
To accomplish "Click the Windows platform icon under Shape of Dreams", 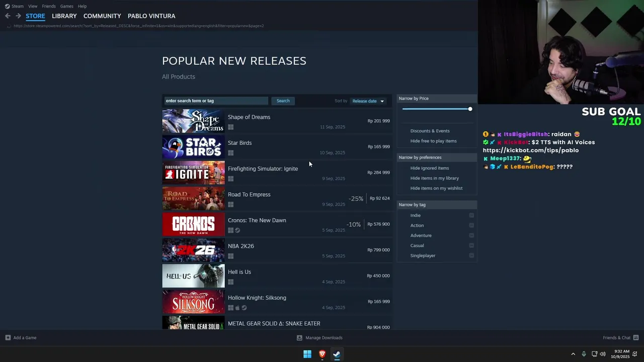I will click(230, 127).
